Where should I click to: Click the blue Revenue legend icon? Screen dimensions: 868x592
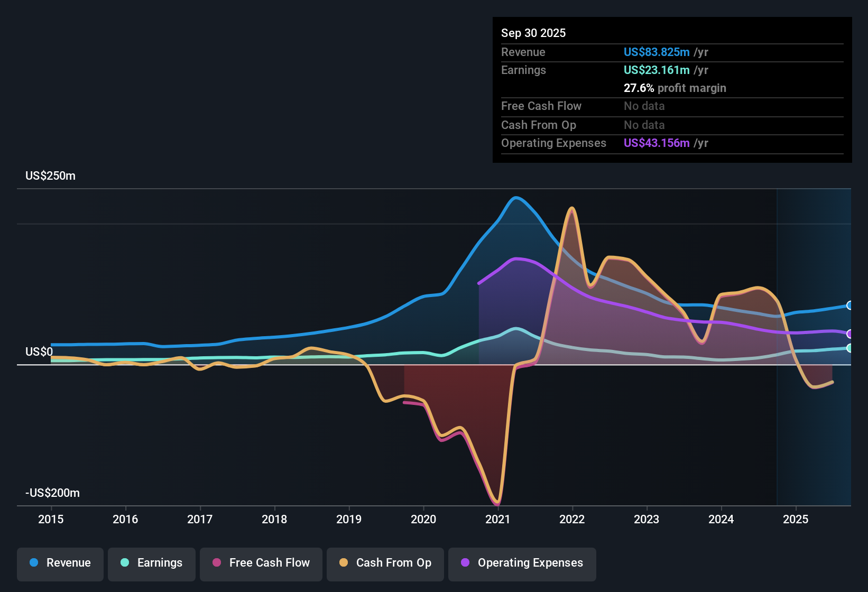pyautogui.click(x=34, y=563)
